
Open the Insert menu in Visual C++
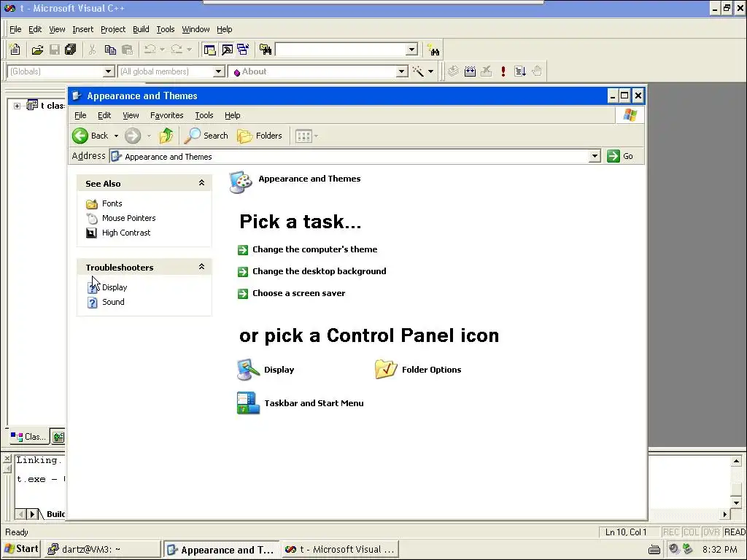pyautogui.click(x=83, y=29)
